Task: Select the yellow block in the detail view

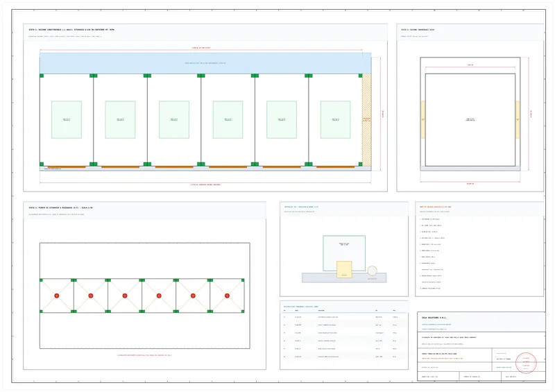Action: [344, 269]
